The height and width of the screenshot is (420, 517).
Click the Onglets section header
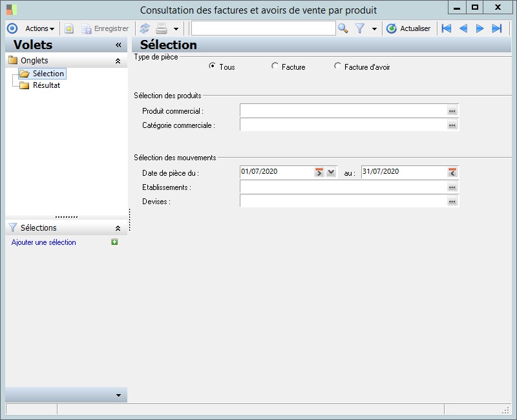[x=67, y=61]
